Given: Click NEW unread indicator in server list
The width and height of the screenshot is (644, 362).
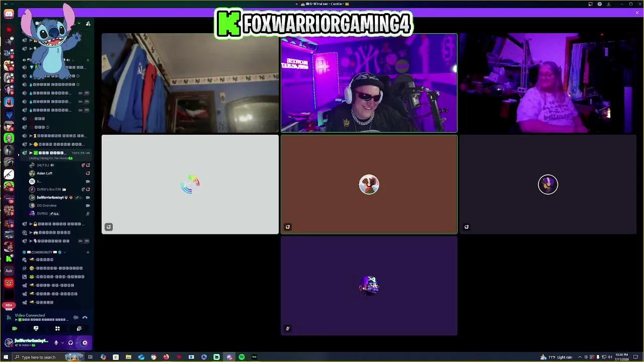Looking at the screenshot, I should click(x=9, y=305).
